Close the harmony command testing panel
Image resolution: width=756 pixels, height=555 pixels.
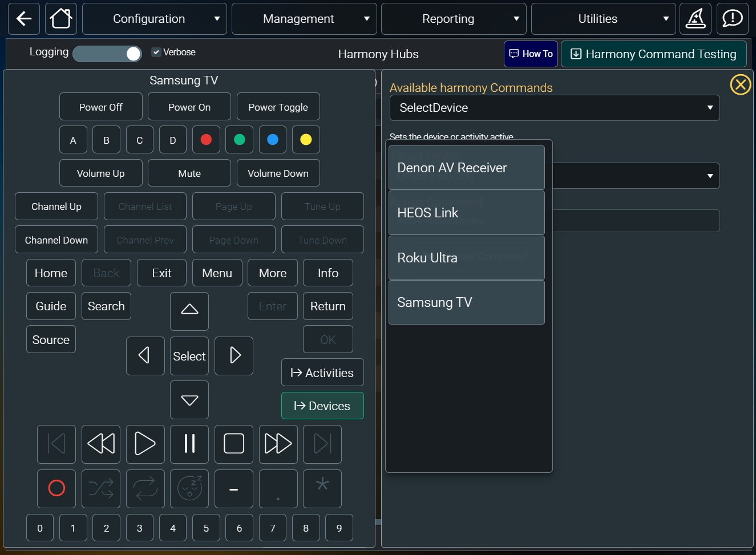point(741,85)
